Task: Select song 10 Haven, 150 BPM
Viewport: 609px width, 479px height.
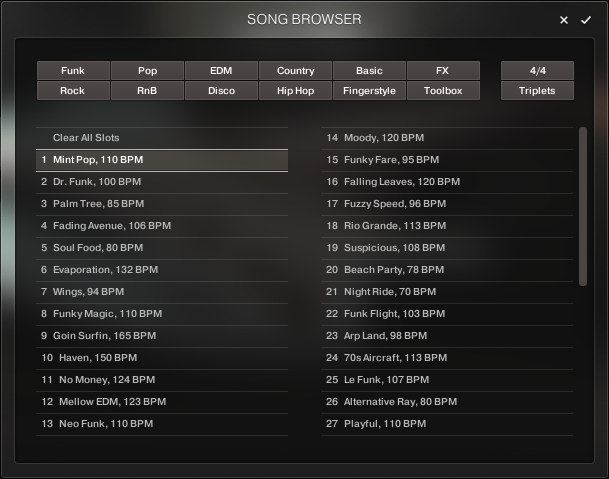Action: (x=162, y=358)
